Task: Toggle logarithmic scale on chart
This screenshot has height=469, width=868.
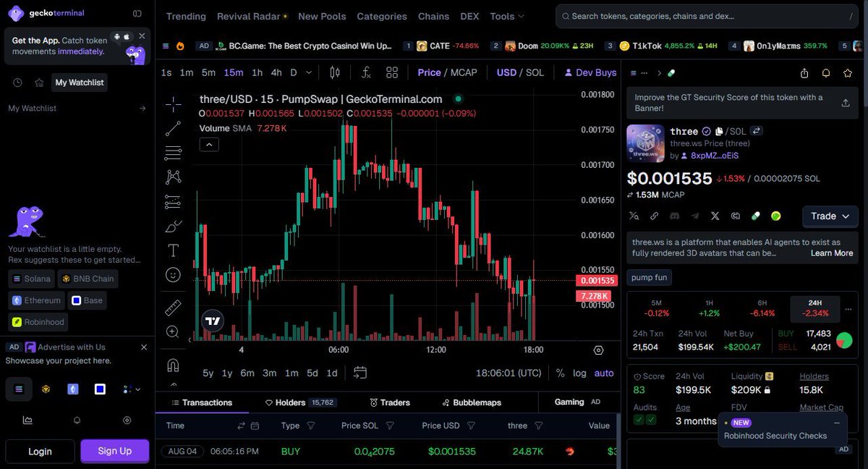Action: [579, 373]
